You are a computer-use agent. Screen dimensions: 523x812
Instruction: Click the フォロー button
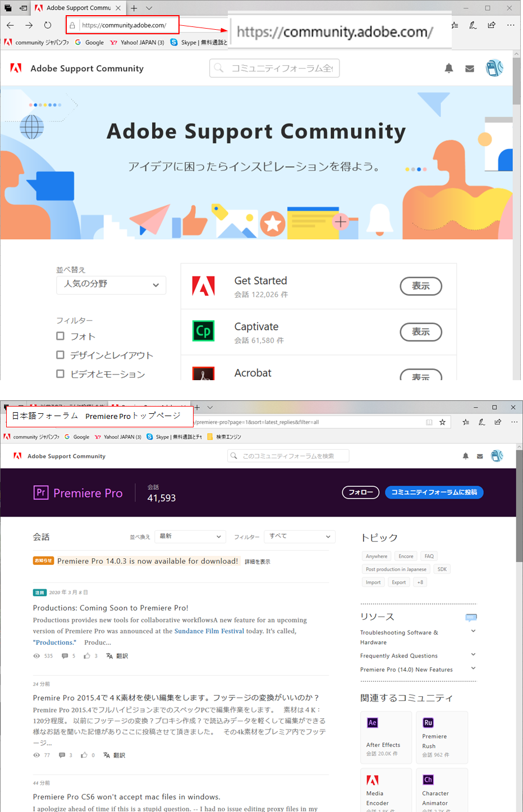pos(361,492)
